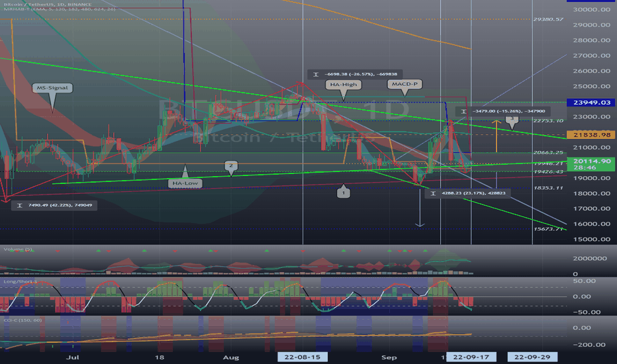Click the HA-Low callout label
This screenshot has width=617, height=364.
[185, 183]
